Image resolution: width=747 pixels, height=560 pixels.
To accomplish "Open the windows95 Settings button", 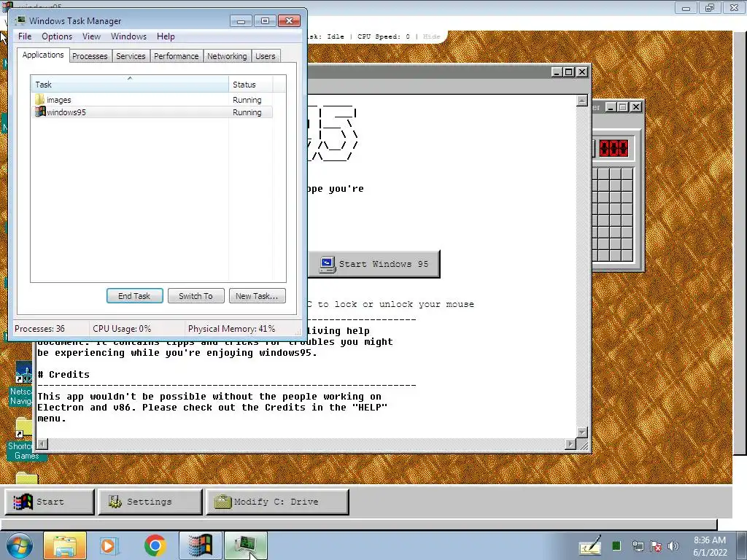I will (150, 502).
